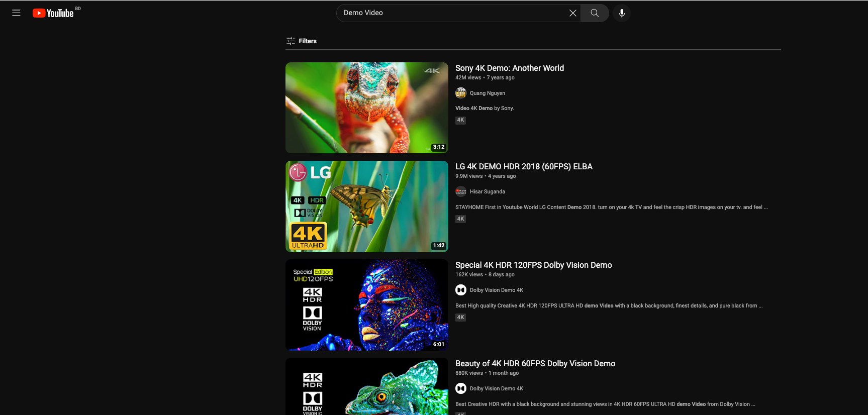The width and height of the screenshot is (868, 415).
Task: Click 'Best Creative HDR' description text
Action: click(x=605, y=404)
